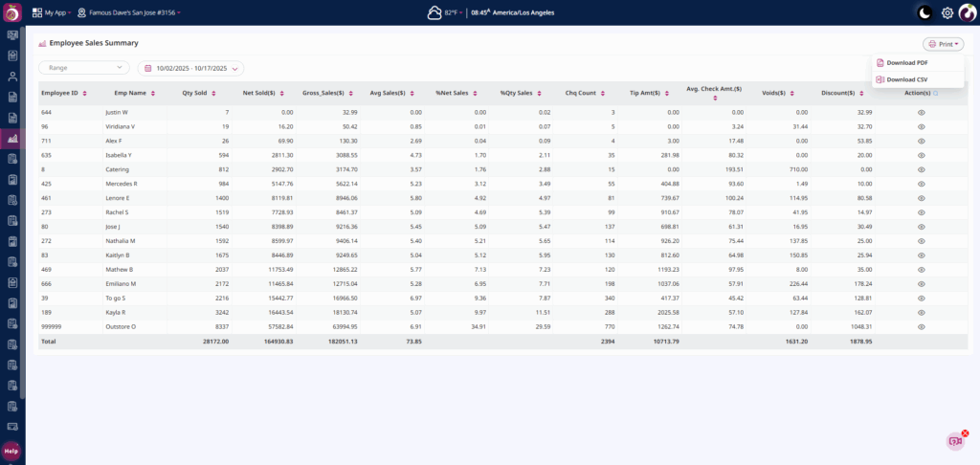Click the Print button
This screenshot has height=465, width=980.
click(943, 44)
